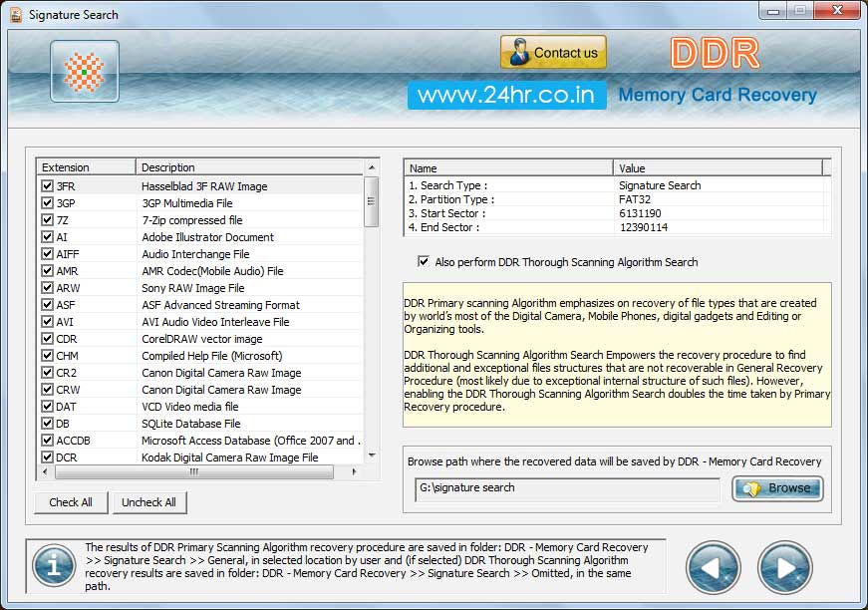Select 'Hasselblad 3F RAW Image' description
868x610 pixels.
204,186
